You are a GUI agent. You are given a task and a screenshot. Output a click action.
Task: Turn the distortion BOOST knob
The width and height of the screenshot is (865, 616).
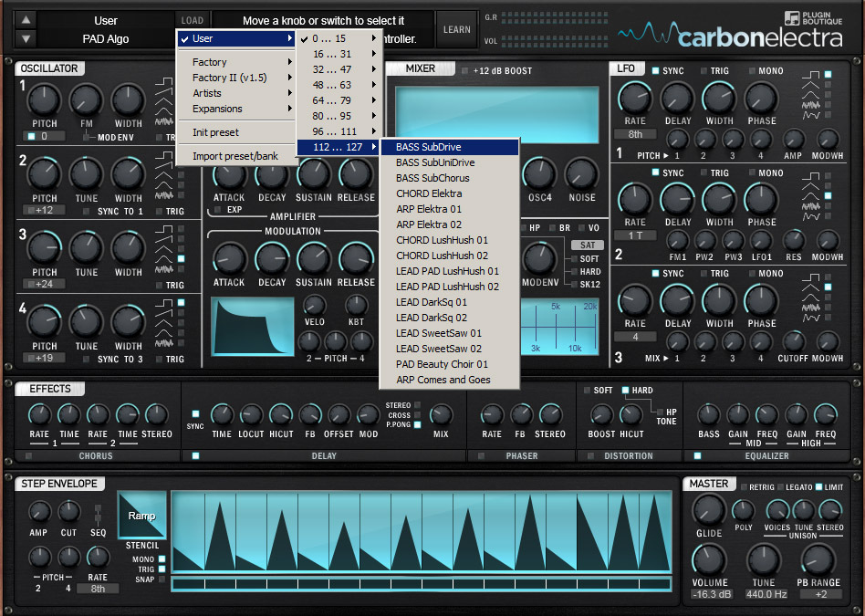point(601,415)
